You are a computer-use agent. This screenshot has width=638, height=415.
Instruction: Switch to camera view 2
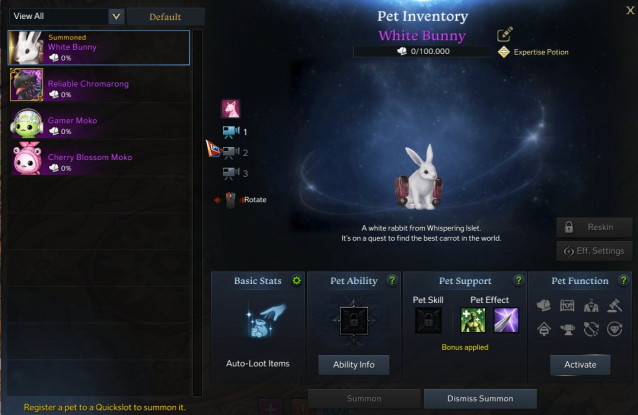tap(231, 153)
